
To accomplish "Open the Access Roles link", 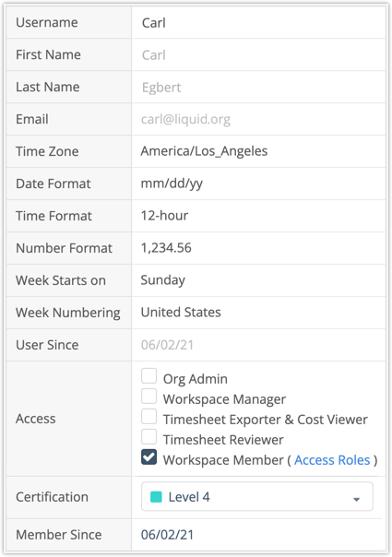I will [332, 460].
